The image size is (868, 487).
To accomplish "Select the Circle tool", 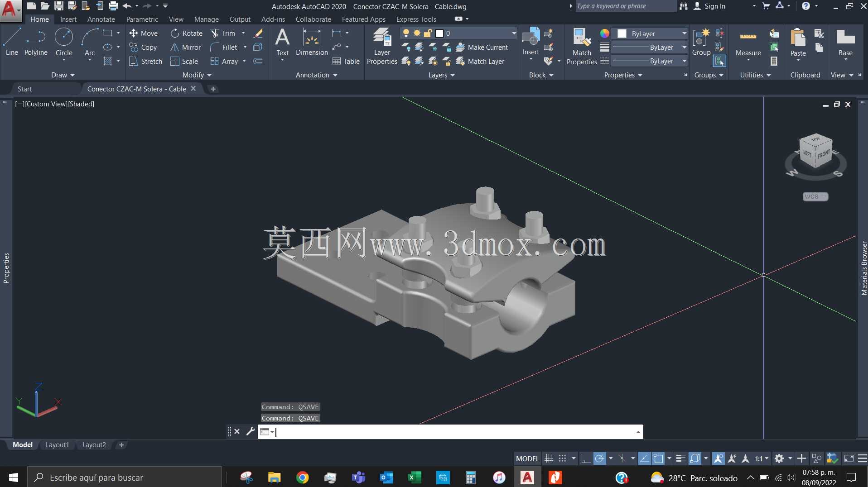I will point(64,42).
